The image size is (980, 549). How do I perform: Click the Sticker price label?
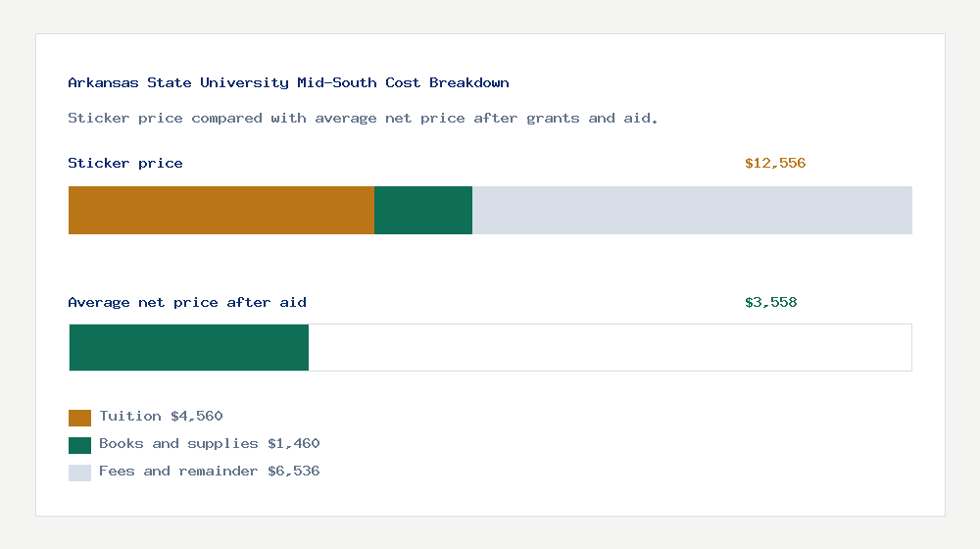coord(125,163)
